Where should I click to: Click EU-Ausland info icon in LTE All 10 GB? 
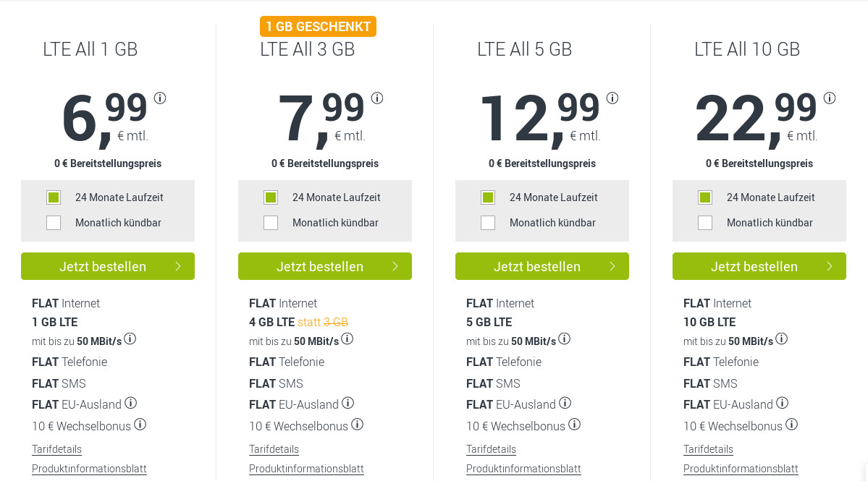pyautogui.click(x=782, y=403)
